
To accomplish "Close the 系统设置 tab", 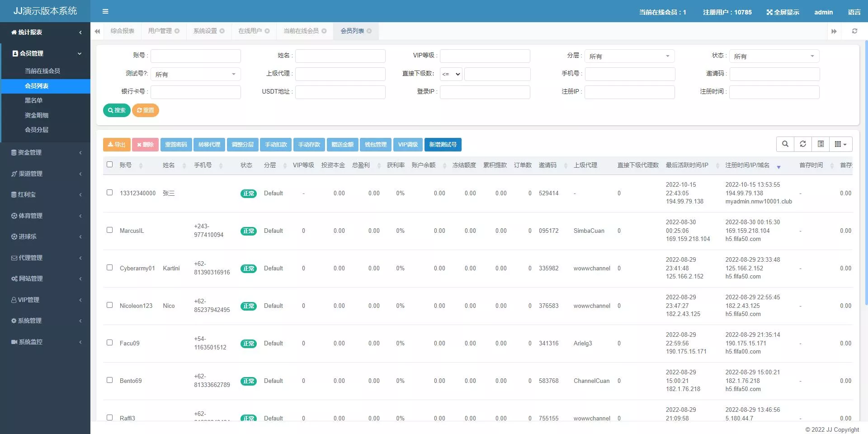I will (222, 31).
